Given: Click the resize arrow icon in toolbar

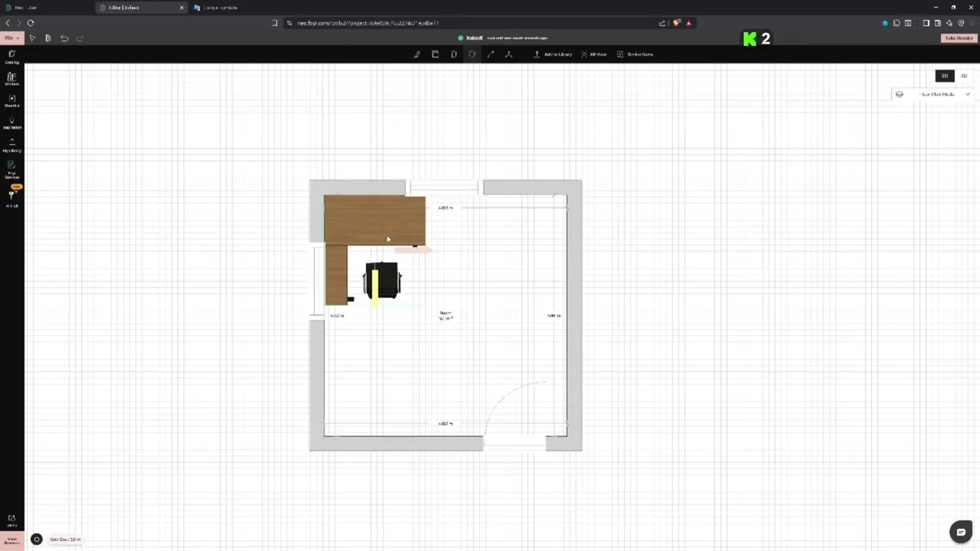Looking at the screenshot, I should tap(491, 54).
